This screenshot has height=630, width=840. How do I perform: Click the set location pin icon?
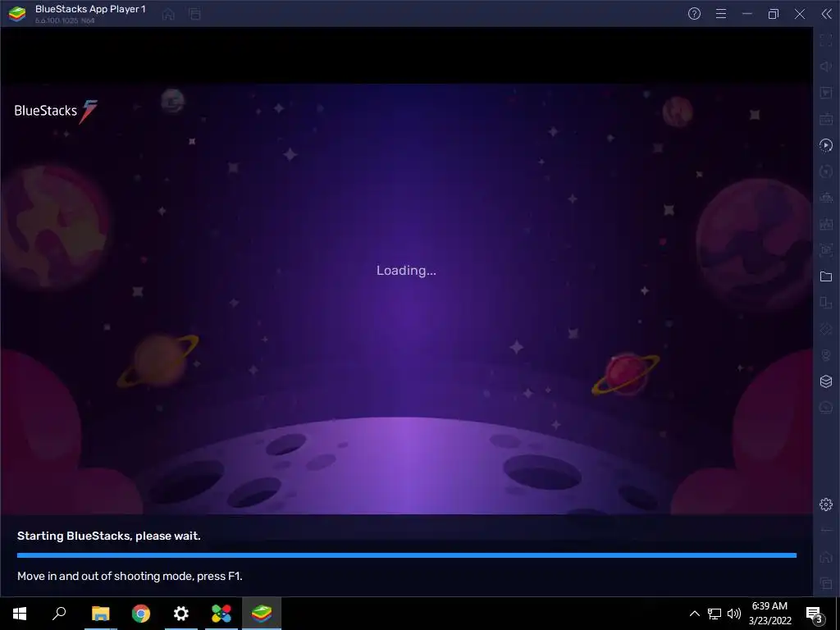pos(826,355)
